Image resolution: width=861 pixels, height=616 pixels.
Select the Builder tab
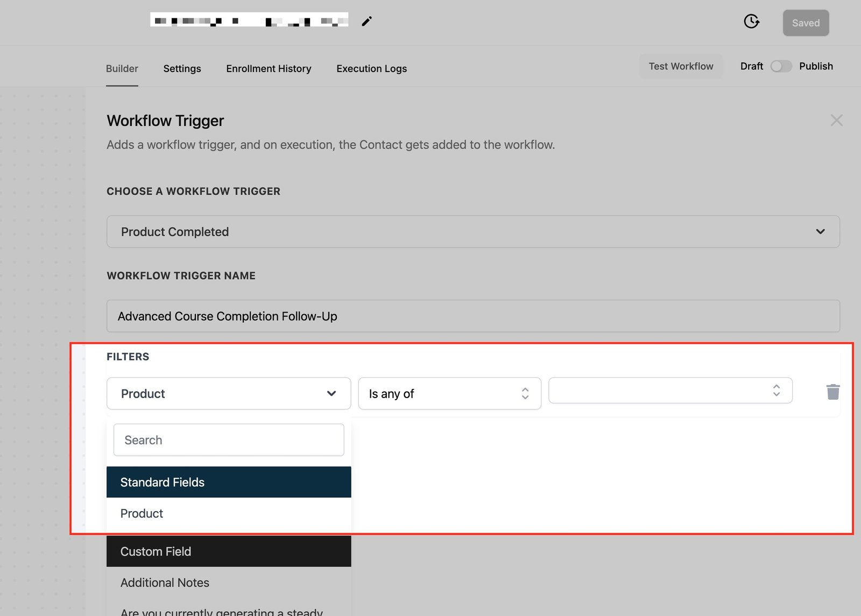click(122, 69)
